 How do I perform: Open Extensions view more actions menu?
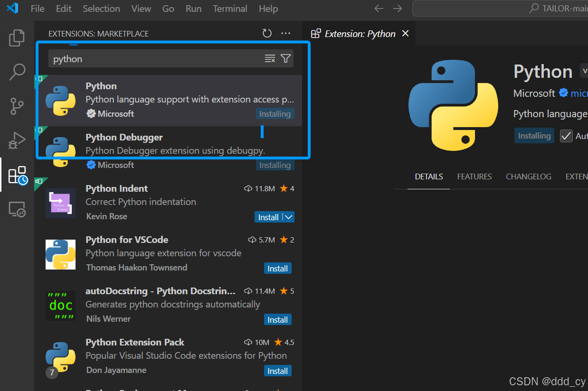[285, 33]
